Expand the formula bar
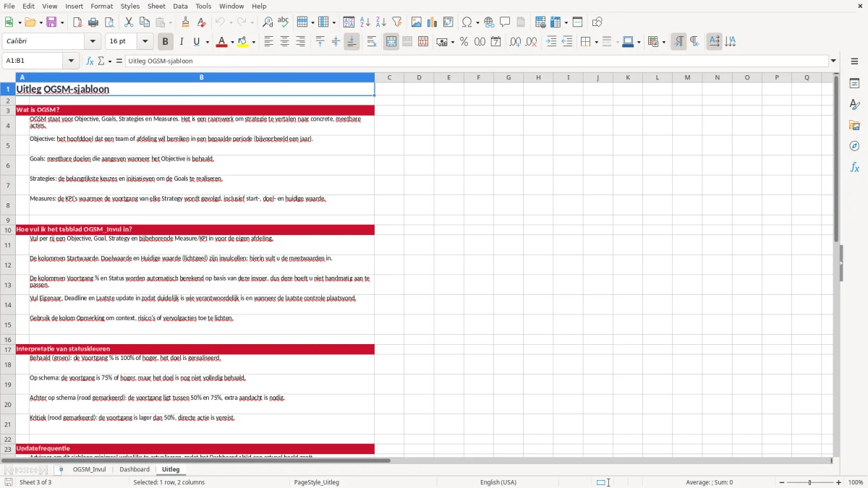Screen dimensions: 868x488 pos(833,61)
